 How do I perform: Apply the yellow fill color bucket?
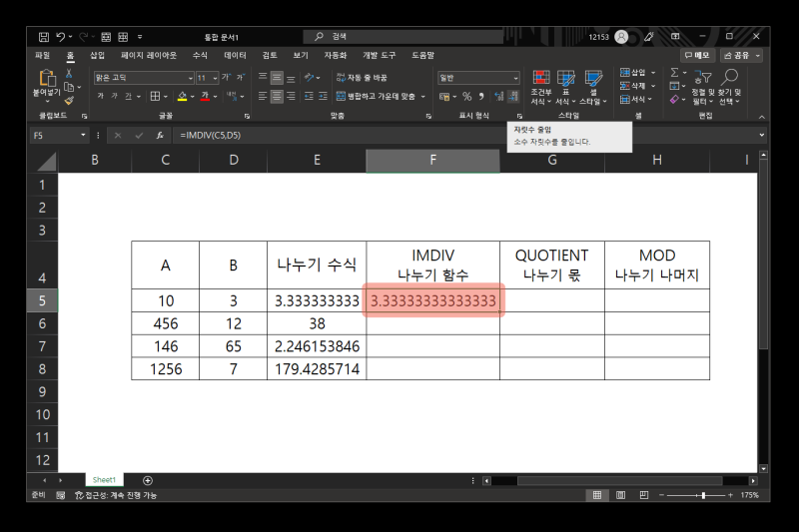pos(182,96)
